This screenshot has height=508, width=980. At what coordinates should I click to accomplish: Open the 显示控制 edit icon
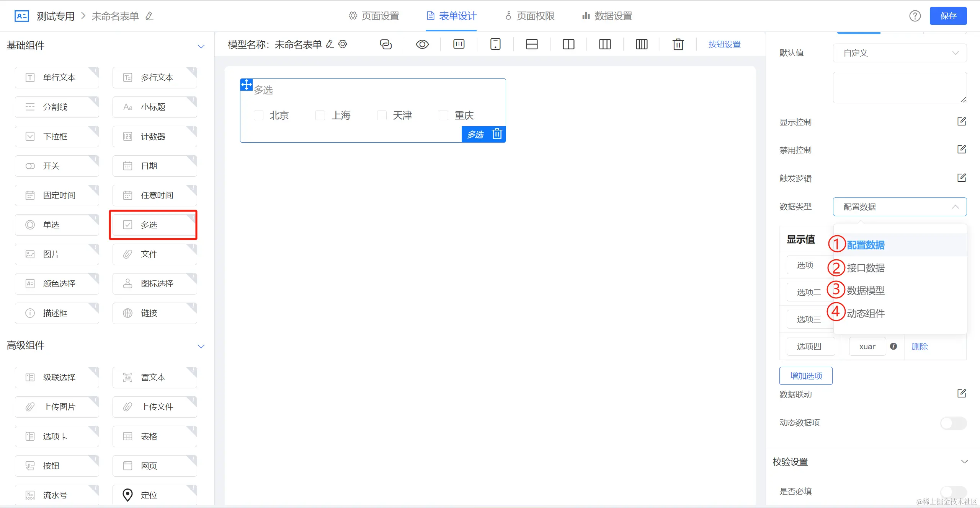[961, 122]
